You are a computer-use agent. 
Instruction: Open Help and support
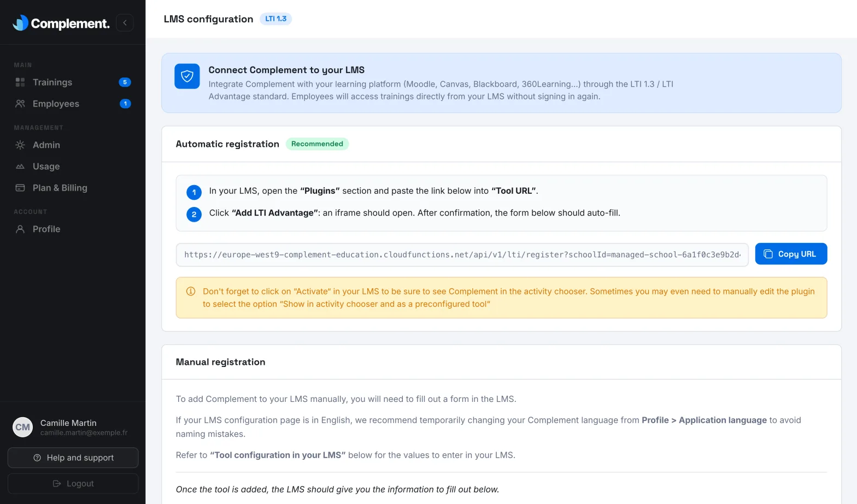[x=73, y=458]
